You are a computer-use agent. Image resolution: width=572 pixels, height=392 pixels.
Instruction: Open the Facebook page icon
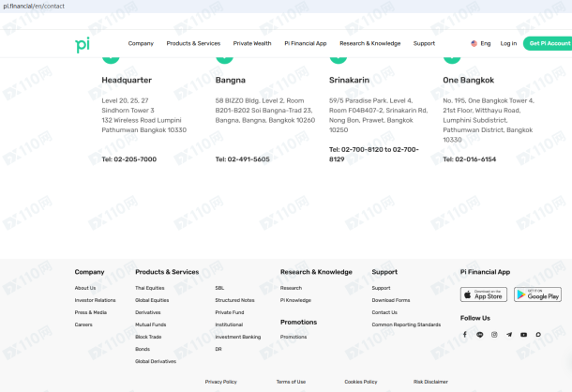pos(465,335)
